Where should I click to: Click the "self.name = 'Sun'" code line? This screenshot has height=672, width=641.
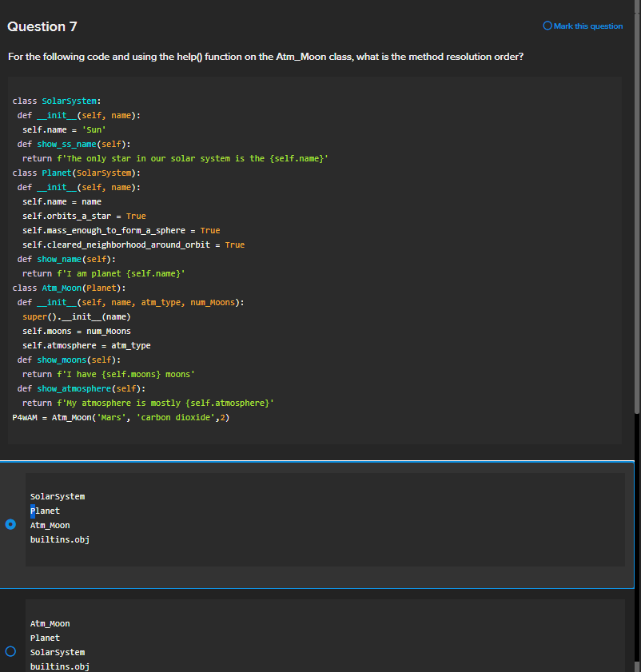click(x=64, y=130)
